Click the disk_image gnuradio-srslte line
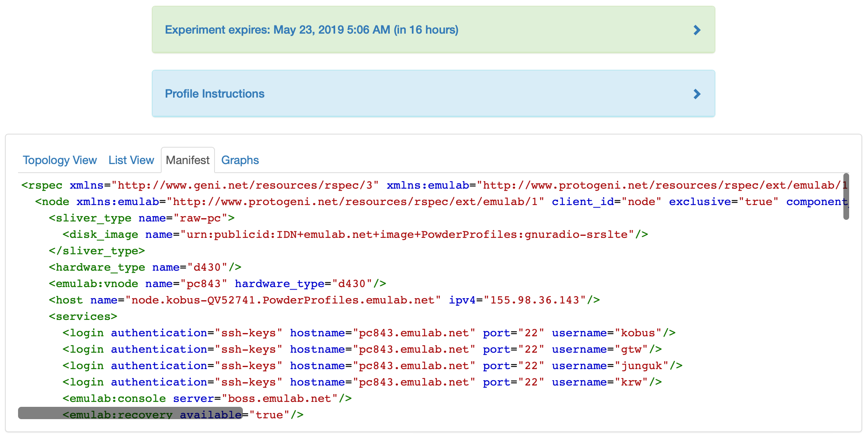Screen dimensions: 868x438 (355, 235)
